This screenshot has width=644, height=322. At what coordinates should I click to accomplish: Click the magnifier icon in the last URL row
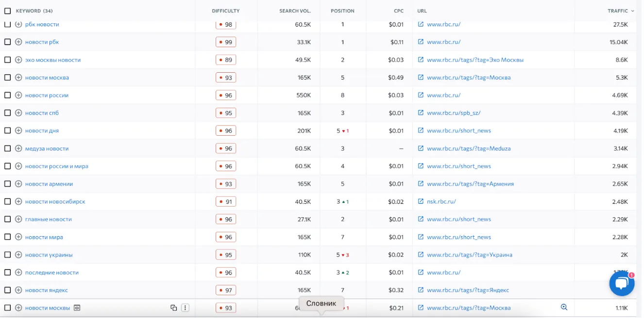coord(564,307)
